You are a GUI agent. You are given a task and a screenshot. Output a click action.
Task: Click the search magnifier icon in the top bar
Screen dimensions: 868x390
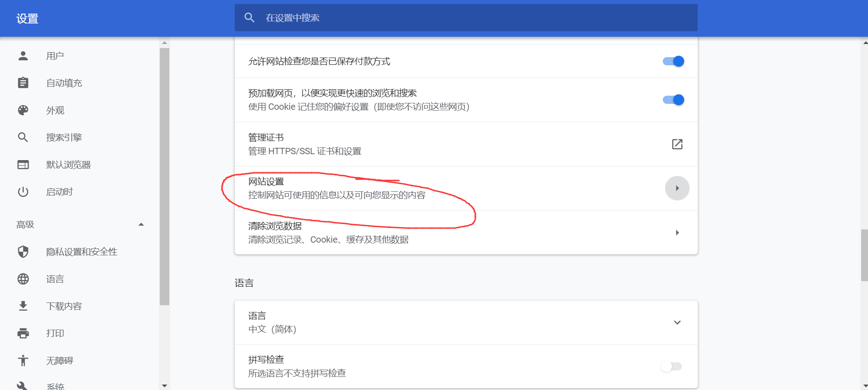coord(249,18)
